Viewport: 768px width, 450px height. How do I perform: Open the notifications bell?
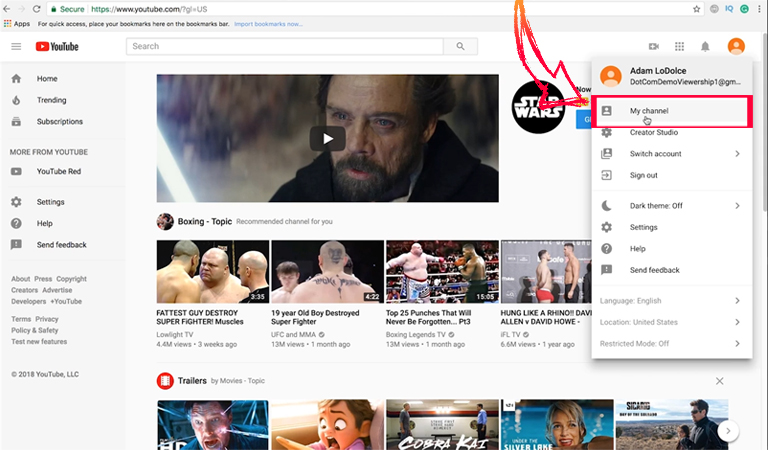click(705, 47)
